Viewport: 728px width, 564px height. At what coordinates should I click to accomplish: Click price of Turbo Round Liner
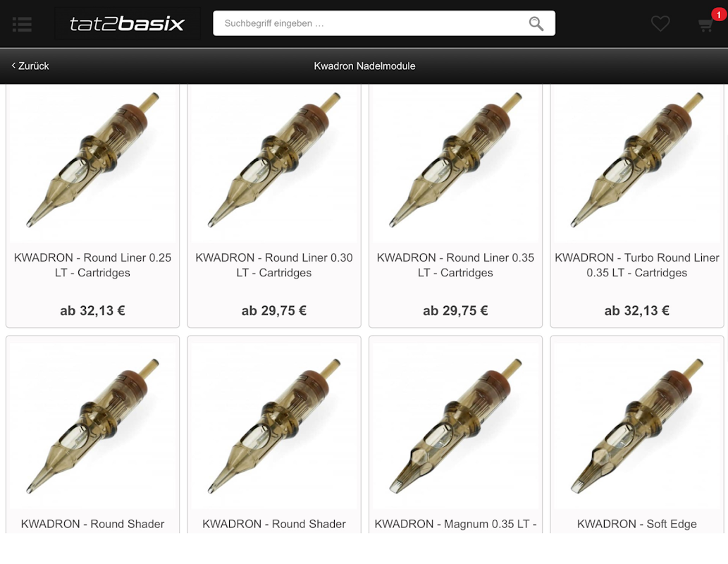(637, 310)
